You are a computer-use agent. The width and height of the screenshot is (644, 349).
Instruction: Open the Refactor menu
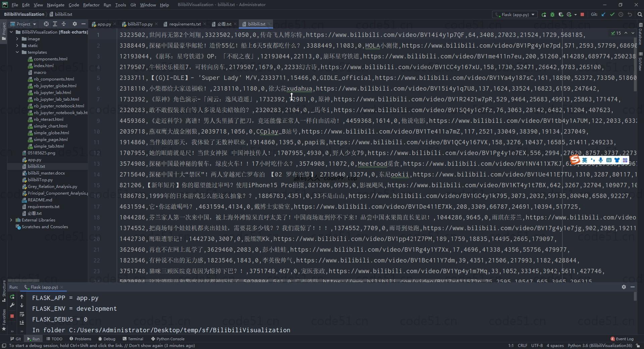click(x=91, y=5)
